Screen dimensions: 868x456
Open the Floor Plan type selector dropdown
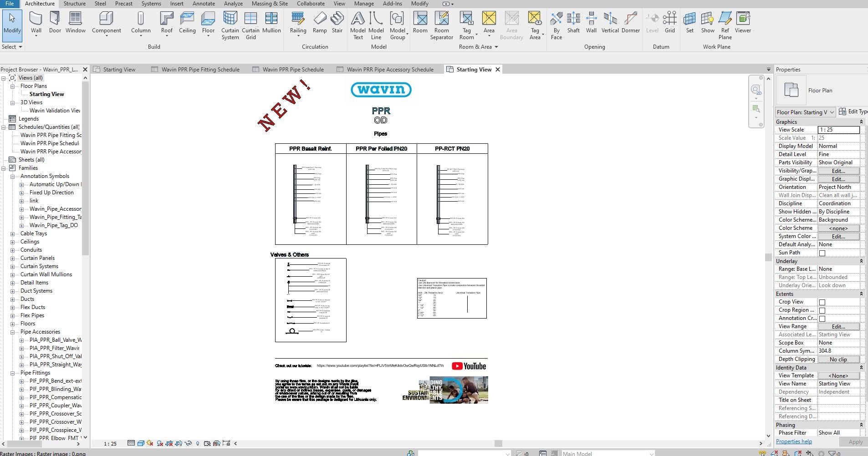[806, 112]
